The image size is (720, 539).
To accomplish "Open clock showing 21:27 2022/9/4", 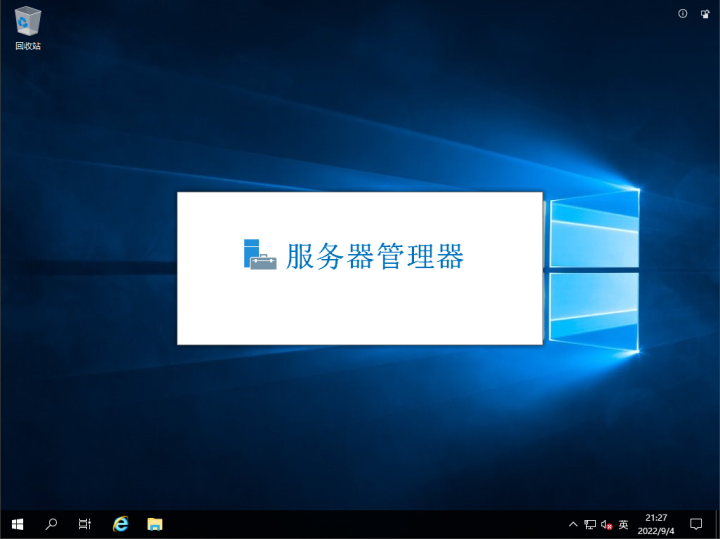I will click(x=656, y=524).
